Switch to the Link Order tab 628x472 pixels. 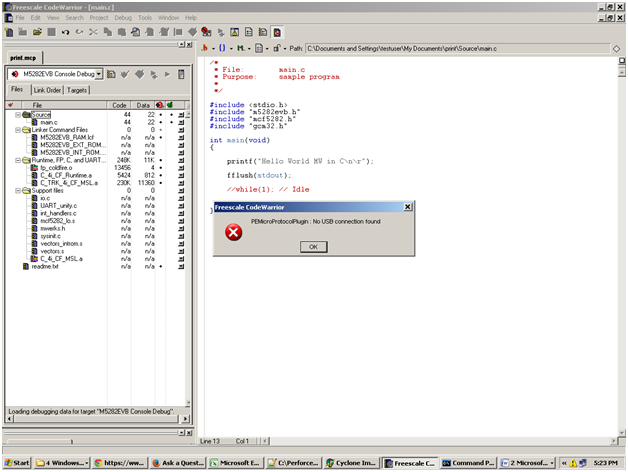47,90
